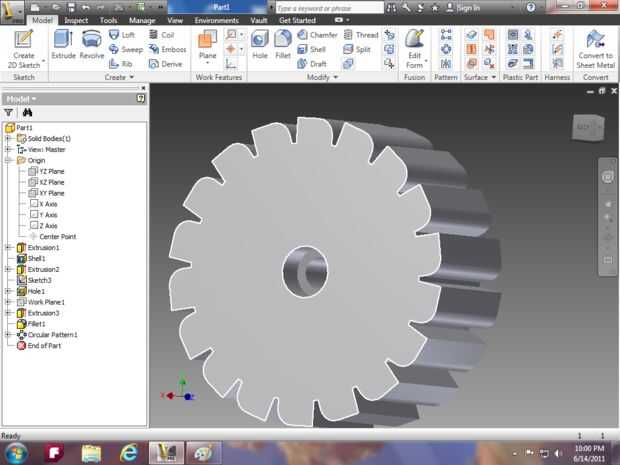Choose the Shell tool
This screenshot has width=620, height=465.
[312, 49]
